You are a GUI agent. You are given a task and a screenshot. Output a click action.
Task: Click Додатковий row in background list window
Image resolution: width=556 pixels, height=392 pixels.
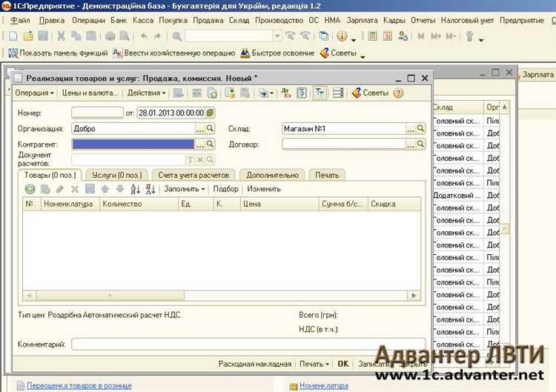pos(466,196)
